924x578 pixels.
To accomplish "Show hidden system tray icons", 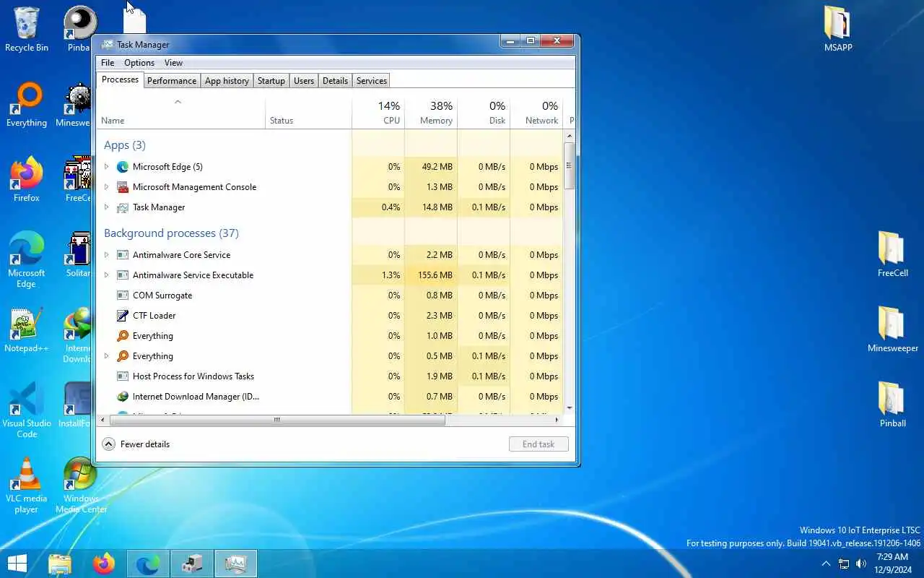I will [826, 564].
